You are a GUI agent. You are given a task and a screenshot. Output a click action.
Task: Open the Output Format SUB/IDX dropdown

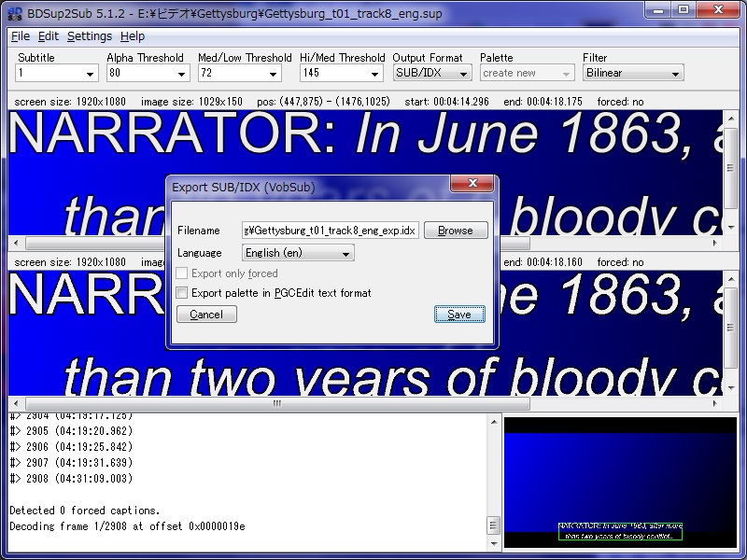[431, 73]
